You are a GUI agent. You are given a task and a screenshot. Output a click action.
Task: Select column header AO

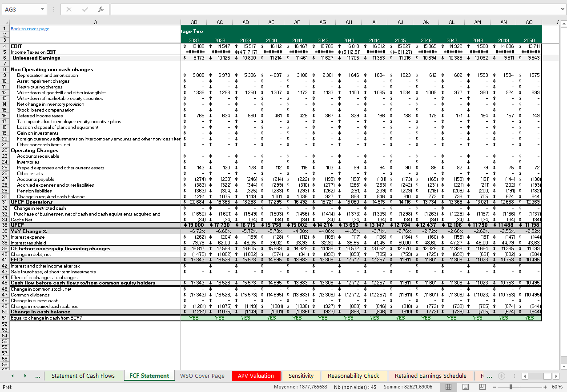529,22
